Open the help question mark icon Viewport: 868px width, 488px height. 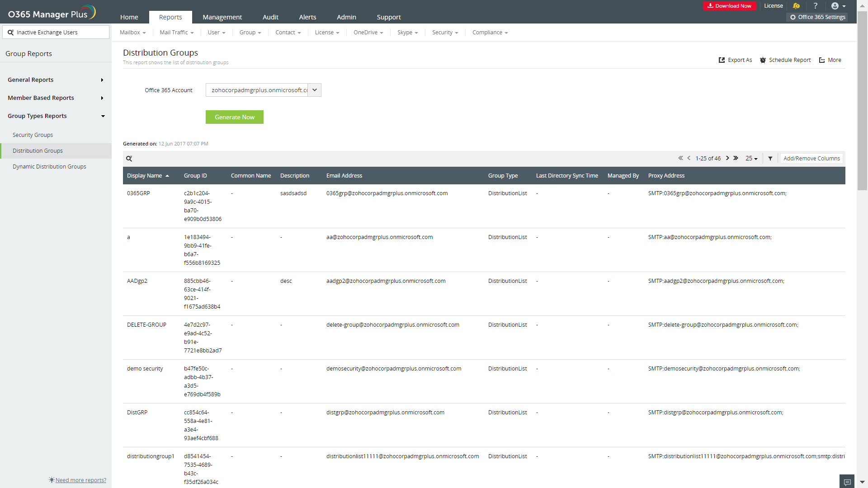(x=816, y=6)
